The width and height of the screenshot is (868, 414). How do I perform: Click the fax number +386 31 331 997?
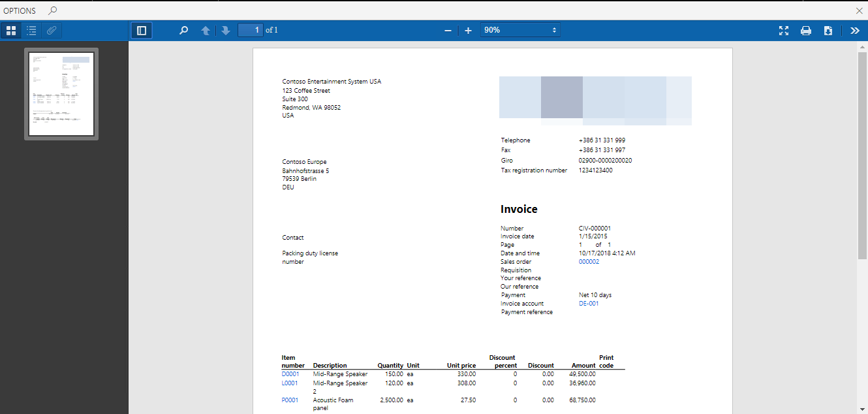pos(602,150)
